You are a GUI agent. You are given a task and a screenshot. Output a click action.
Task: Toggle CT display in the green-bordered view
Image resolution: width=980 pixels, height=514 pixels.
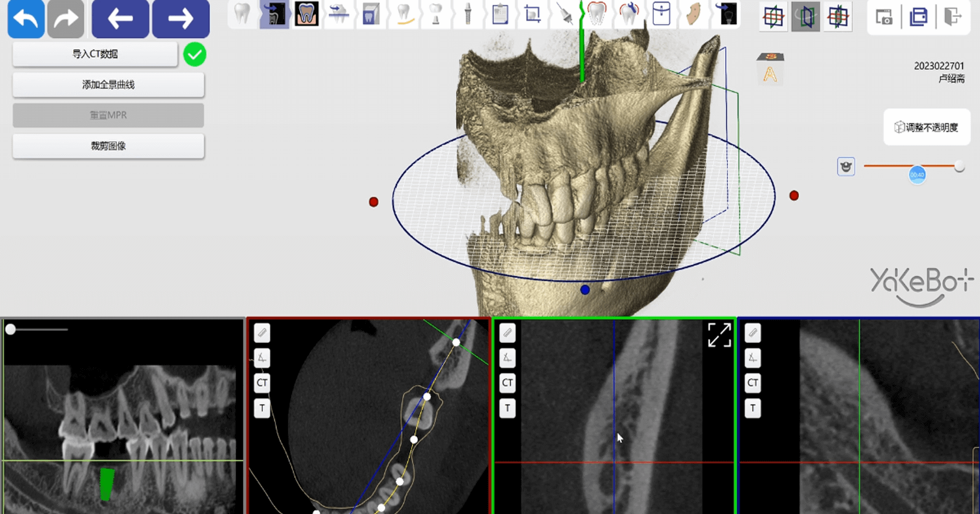click(507, 383)
